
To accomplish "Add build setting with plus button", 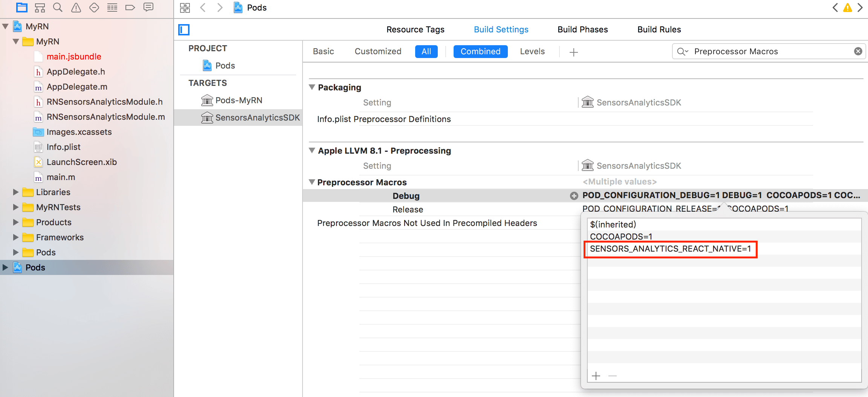I will 574,52.
